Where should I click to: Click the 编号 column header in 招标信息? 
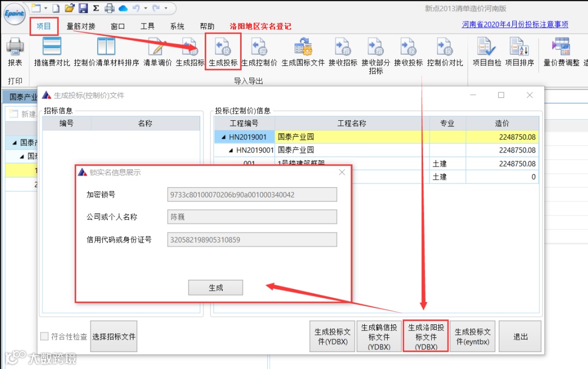66,123
